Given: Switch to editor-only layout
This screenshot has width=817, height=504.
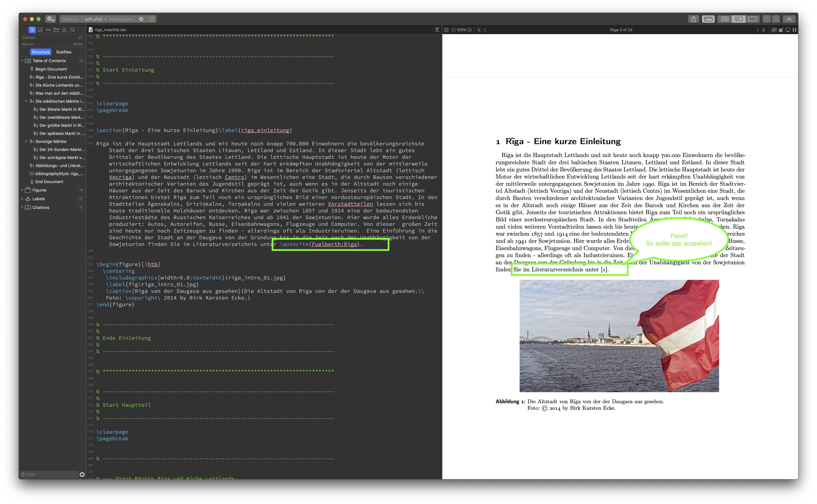Looking at the screenshot, I should pyautogui.click(x=725, y=19).
